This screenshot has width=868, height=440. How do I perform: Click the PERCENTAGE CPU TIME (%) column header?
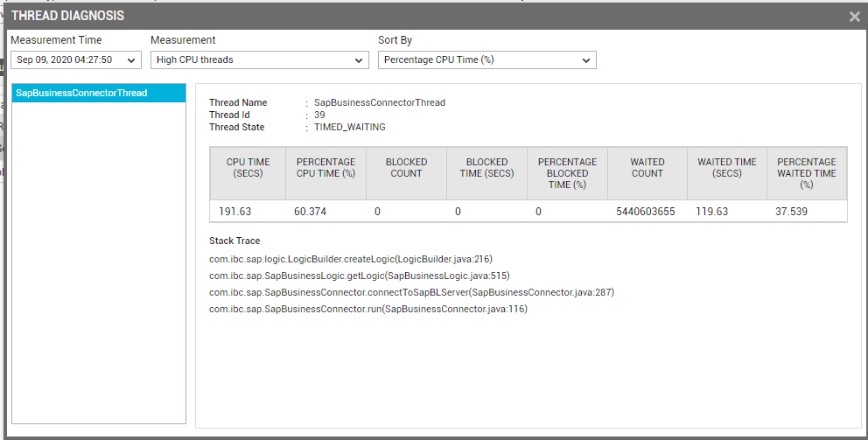tap(325, 173)
